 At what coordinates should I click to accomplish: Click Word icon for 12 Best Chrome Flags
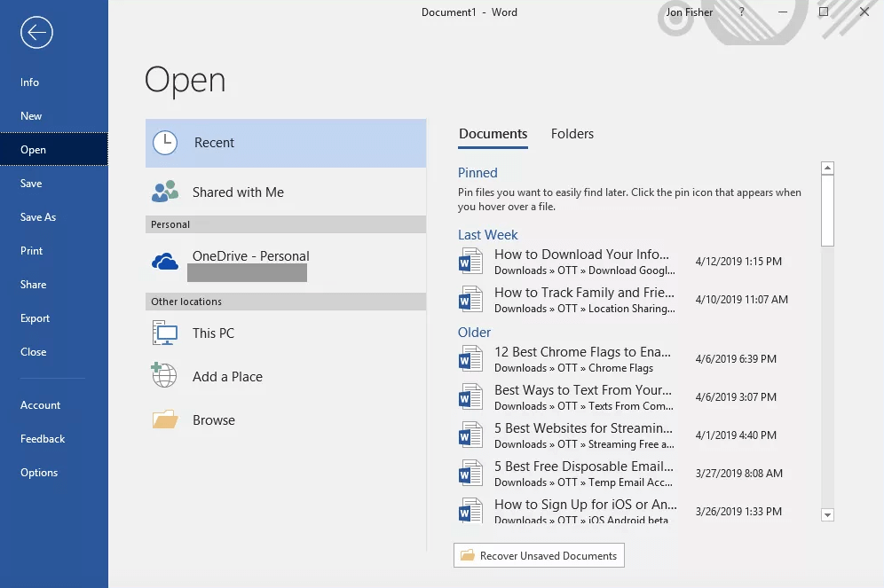pos(470,359)
